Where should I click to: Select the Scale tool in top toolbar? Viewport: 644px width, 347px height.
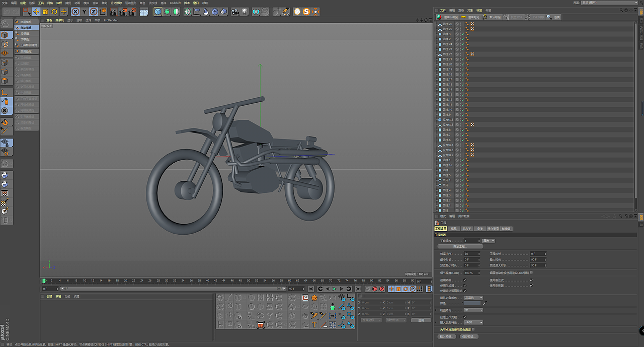pyautogui.click(x=45, y=11)
